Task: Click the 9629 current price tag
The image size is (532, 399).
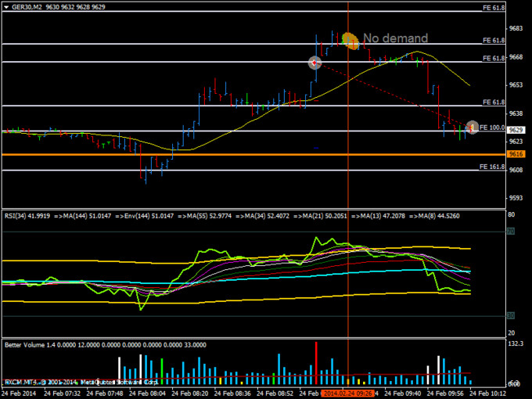Action: coord(516,130)
